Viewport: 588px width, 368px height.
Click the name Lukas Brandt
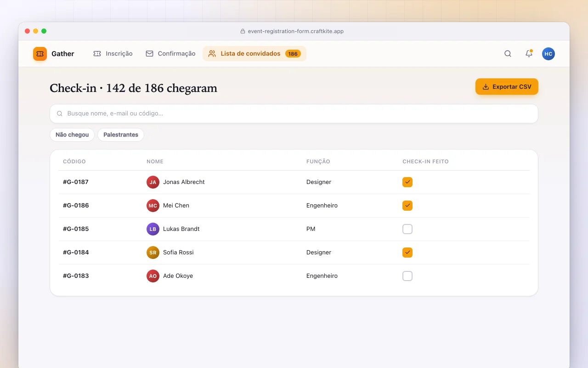tap(181, 229)
